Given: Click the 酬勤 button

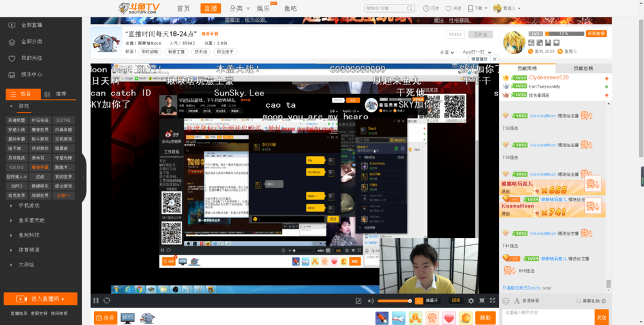Looking at the screenshot, I should point(485,318).
